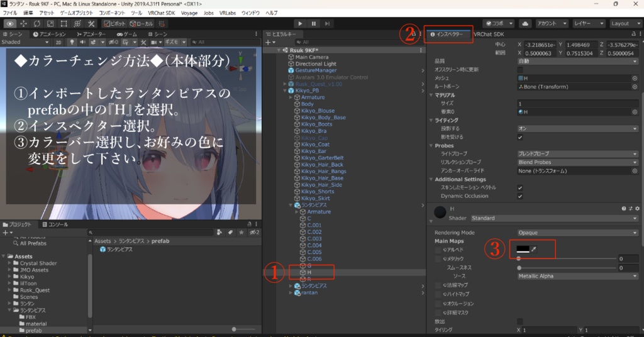Start Play mode
Image resolution: width=644 pixels, height=337 pixels.
(x=300, y=23)
